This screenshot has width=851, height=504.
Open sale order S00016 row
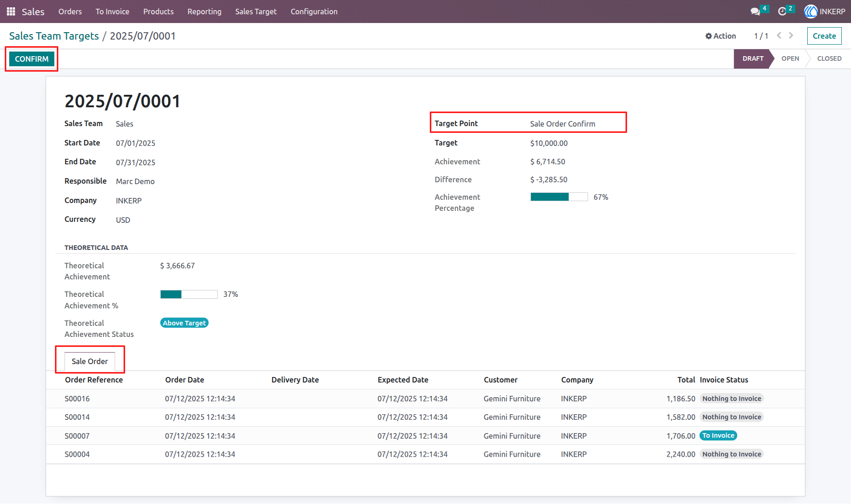coord(425,399)
